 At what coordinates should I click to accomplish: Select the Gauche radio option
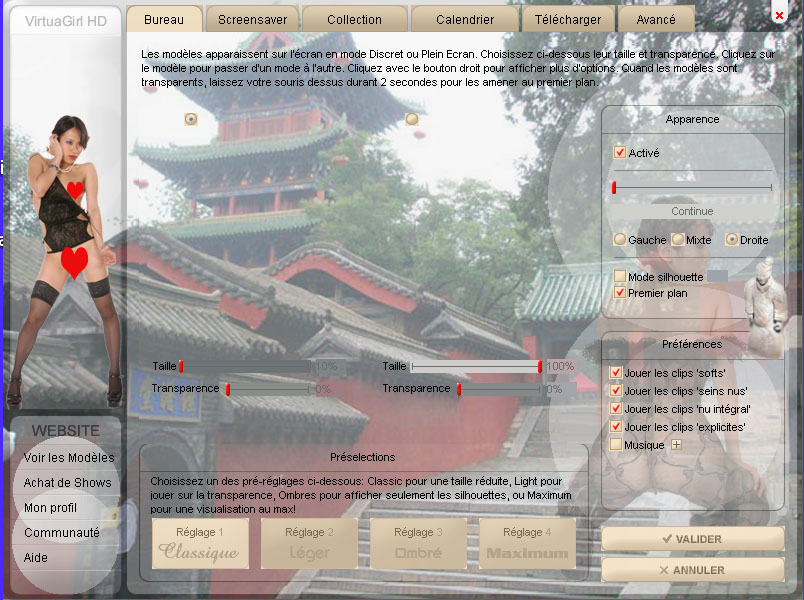(620, 239)
